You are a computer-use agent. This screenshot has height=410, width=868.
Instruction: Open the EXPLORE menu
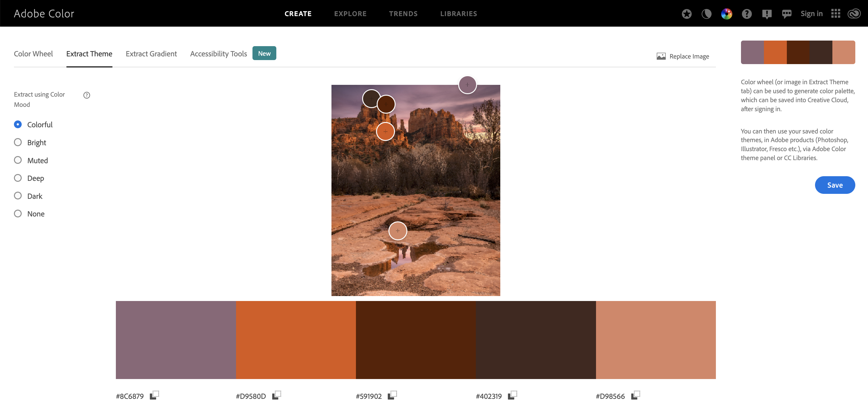pos(350,14)
